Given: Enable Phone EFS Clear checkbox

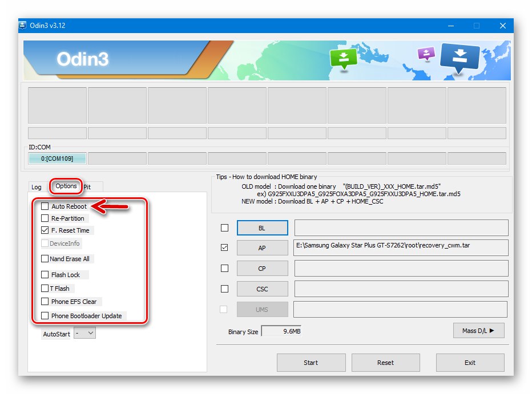Looking at the screenshot, I should [x=45, y=301].
